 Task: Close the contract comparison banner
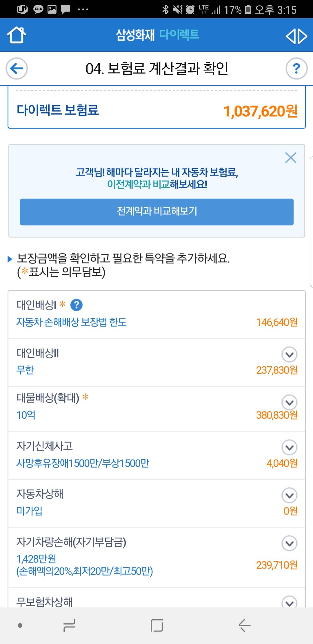[290, 158]
